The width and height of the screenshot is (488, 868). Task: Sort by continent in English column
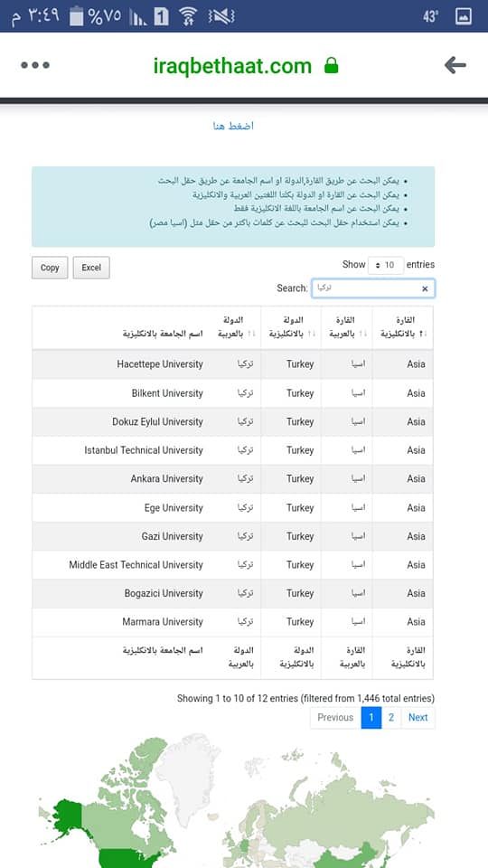pyautogui.click(x=403, y=327)
